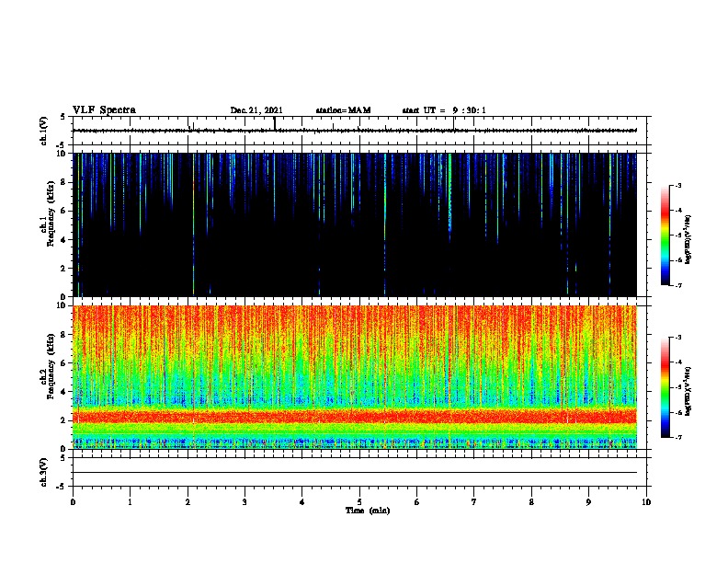The image size is (728, 563).
Task: Select the date text "Dec. 21, 2021"
Action: 256,110
